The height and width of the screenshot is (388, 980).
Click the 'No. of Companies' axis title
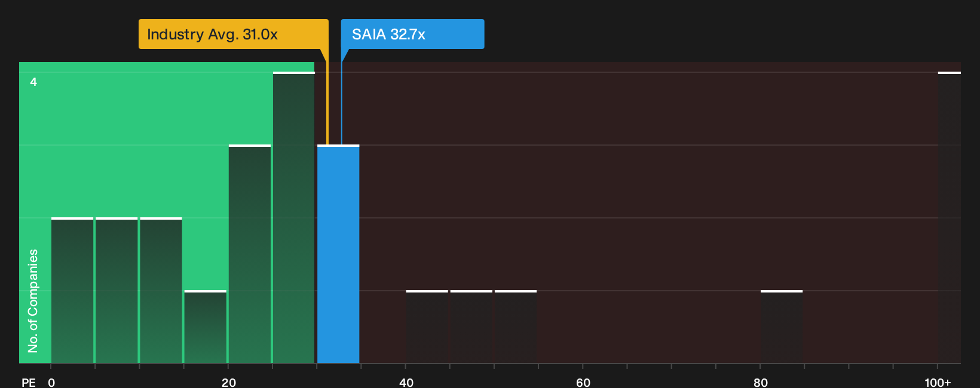(33, 301)
